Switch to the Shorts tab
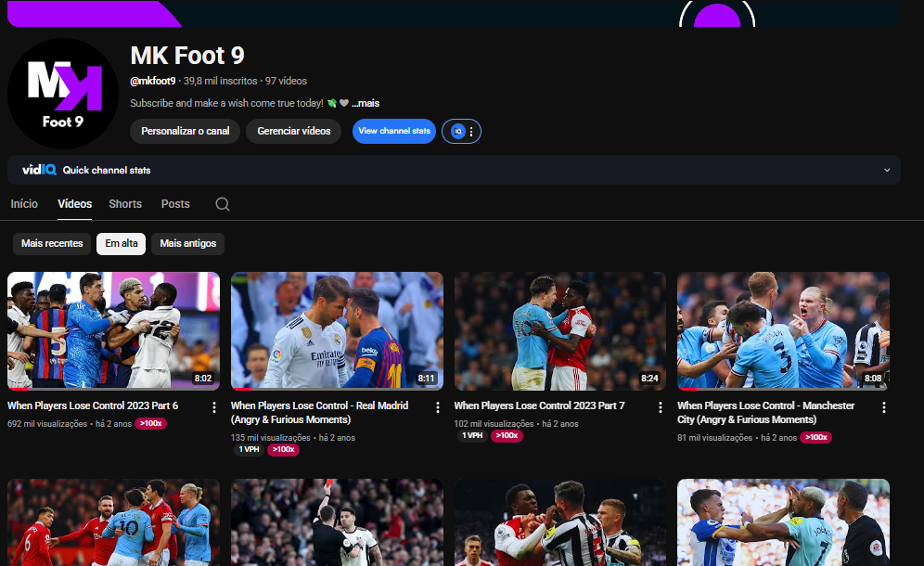 pyautogui.click(x=125, y=204)
